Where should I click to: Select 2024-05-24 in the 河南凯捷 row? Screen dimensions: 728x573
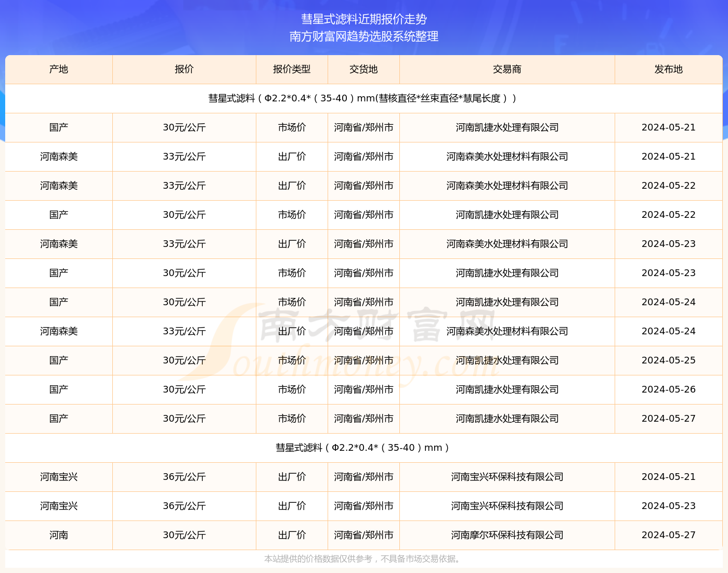668,302
